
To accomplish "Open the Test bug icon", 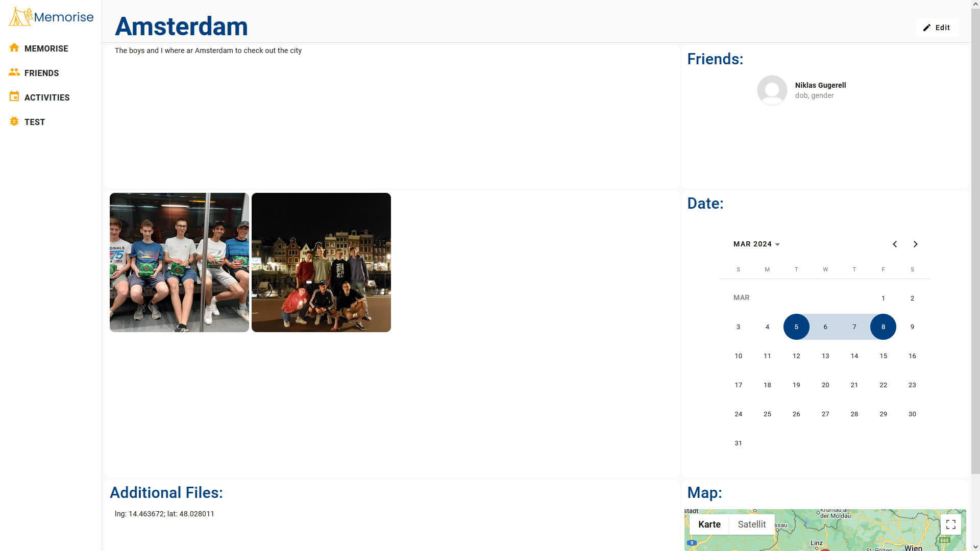I will [x=14, y=121].
